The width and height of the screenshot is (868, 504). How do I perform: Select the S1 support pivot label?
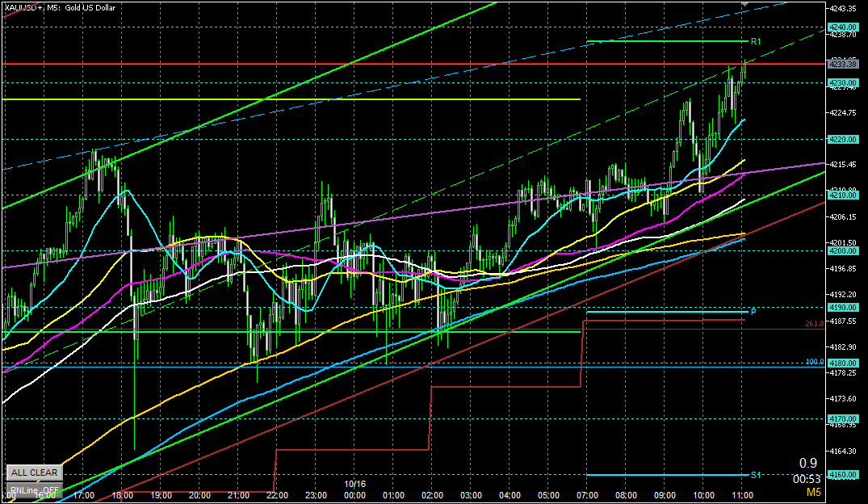[x=754, y=475]
